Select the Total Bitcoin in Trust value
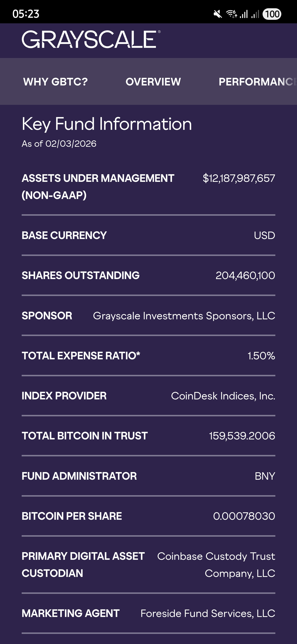The height and width of the screenshot is (644, 297). coord(242,436)
